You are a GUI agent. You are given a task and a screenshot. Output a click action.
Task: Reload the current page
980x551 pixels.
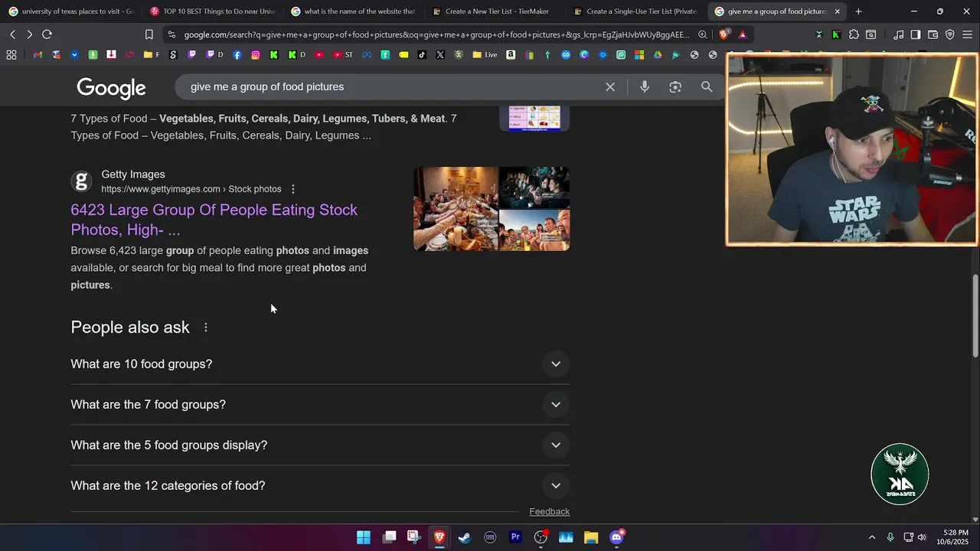click(47, 34)
